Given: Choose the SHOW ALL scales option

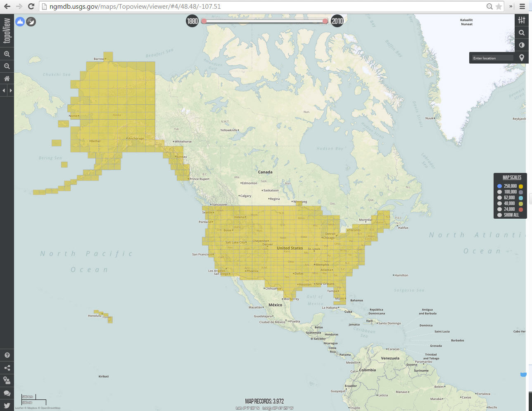Looking at the screenshot, I should click(500, 215).
